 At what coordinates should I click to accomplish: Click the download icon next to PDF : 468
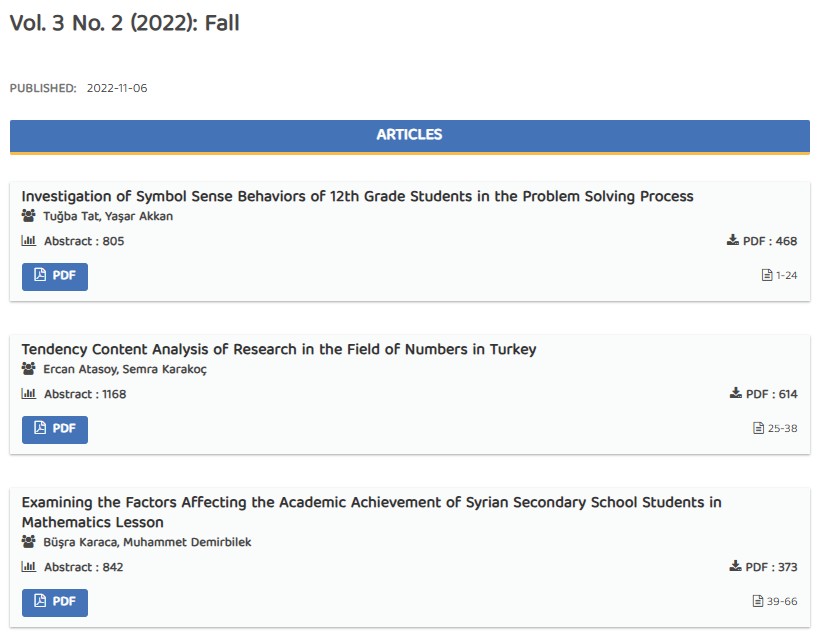point(733,241)
